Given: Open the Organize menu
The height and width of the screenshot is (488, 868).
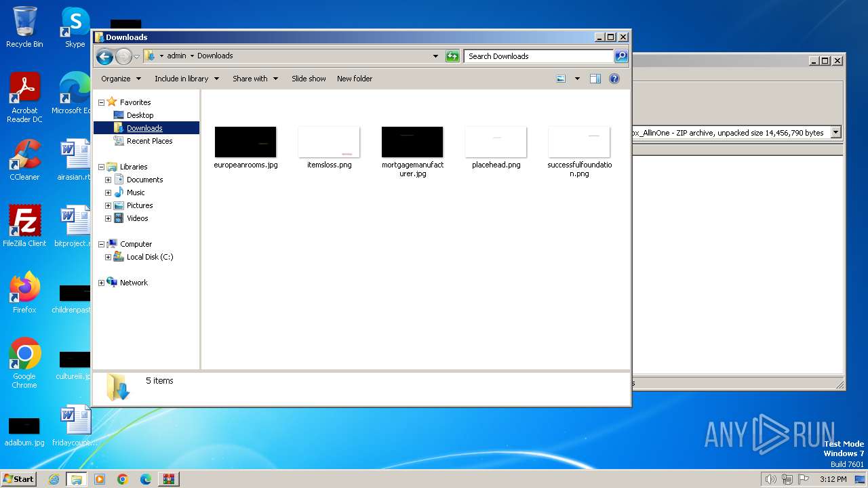Looking at the screenshot, I should pos(121,79).
